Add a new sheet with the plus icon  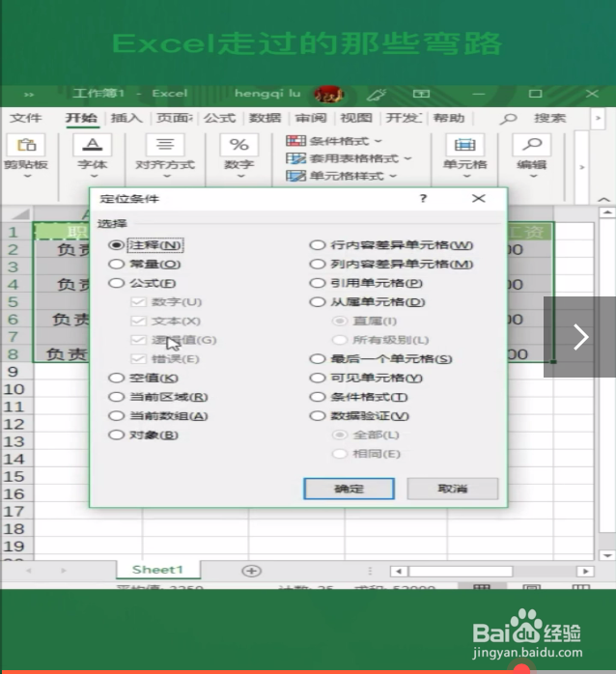point(251,571)
